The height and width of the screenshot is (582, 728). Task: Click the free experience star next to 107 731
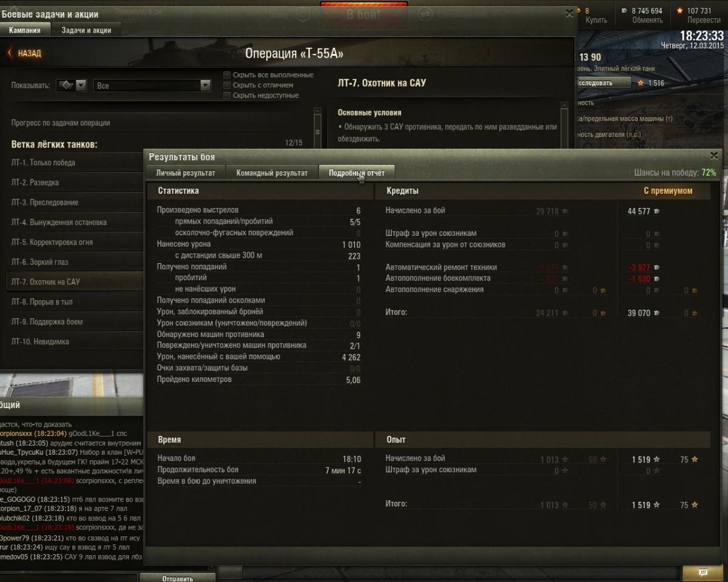pos(679,11)
